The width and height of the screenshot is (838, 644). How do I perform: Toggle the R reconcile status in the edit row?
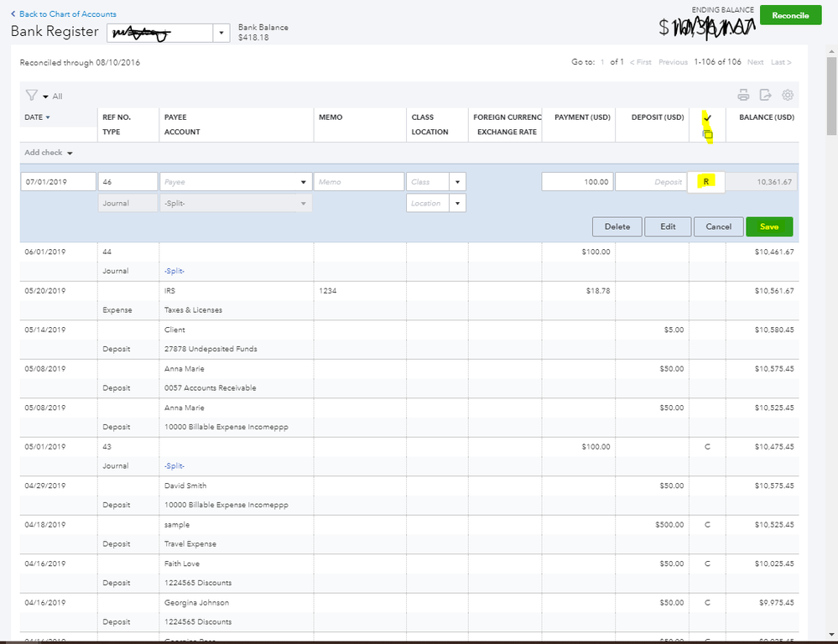tap(706, 182)
